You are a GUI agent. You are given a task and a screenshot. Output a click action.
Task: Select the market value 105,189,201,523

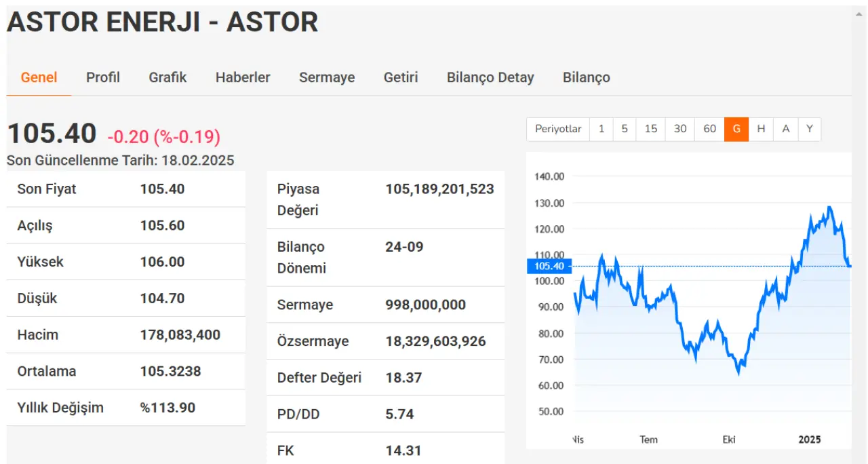pyautogui.click(x=440, y=189)
